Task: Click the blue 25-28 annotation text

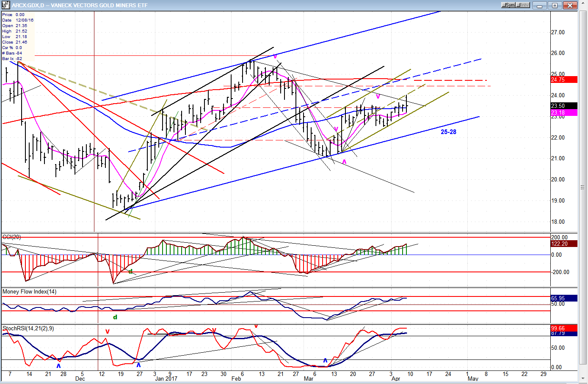Action: coord(448,132)
